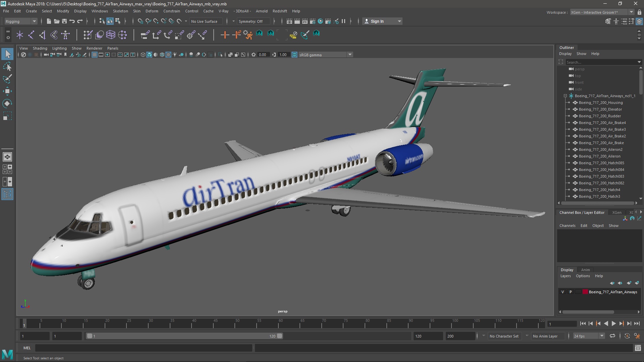Screen dimensions: 644x362
Task: Click the Create Locator shelf icon
Action: 20,35
